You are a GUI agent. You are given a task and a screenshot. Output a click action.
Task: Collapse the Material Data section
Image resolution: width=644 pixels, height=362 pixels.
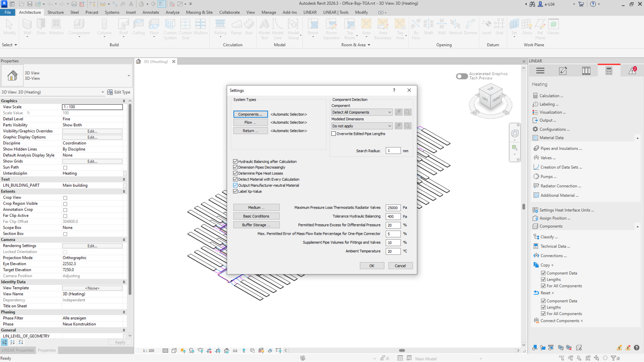[637, 138]
